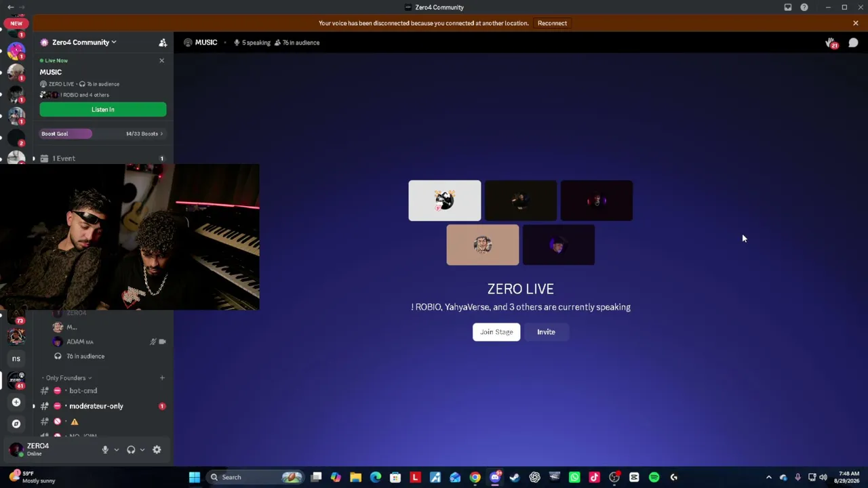Open the weather widget showing 59°F
This screenshot has height=488, width=868.
(x=33, y=477)
